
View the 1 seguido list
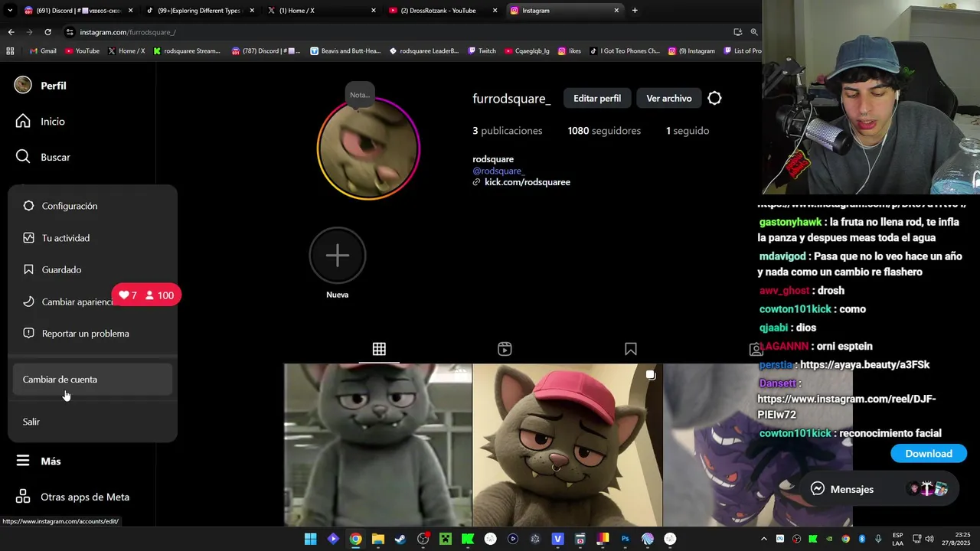point(688,131)
